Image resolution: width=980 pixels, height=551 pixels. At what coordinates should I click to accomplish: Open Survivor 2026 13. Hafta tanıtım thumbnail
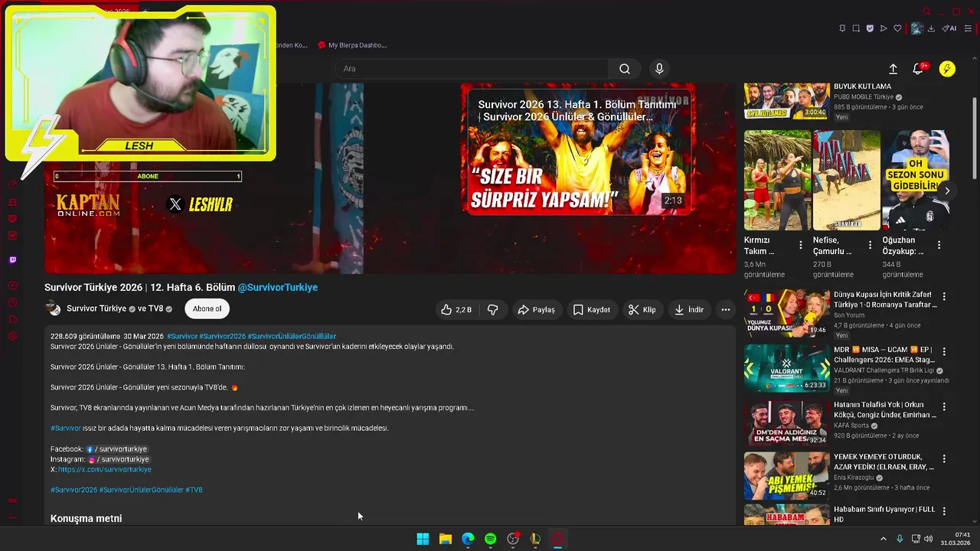pos(578,151)
